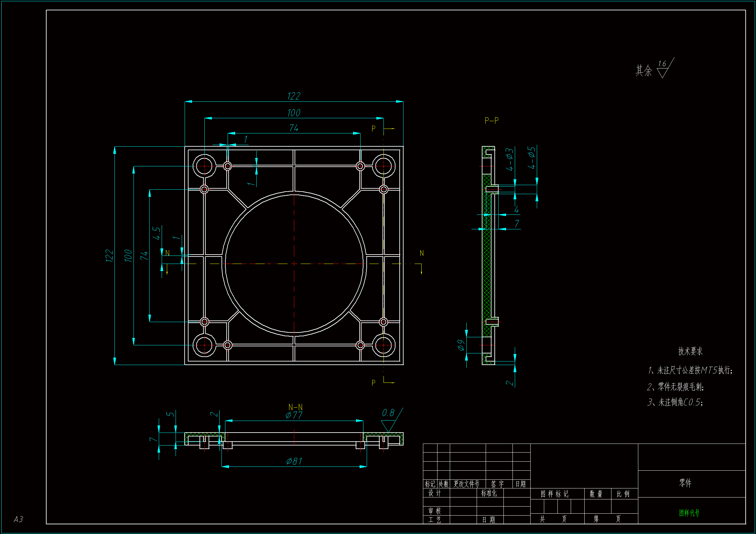Select the right-side N section marker

tap(421, 253)
